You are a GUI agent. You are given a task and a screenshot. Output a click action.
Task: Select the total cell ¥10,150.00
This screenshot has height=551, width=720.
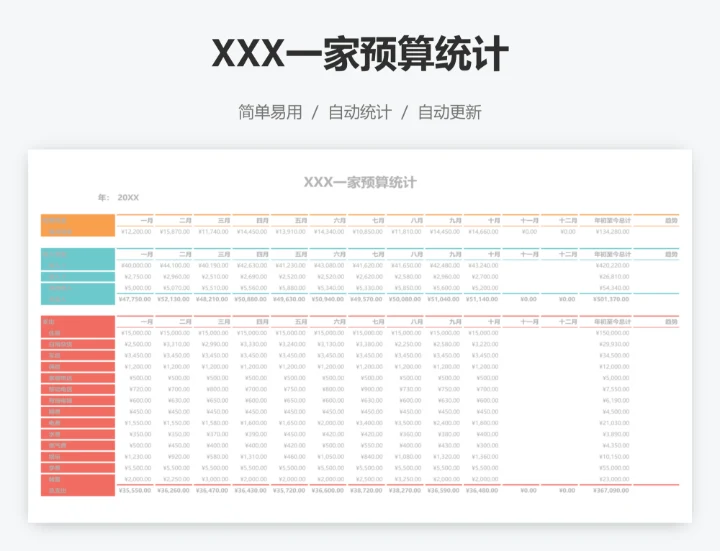tap(614, 457)
